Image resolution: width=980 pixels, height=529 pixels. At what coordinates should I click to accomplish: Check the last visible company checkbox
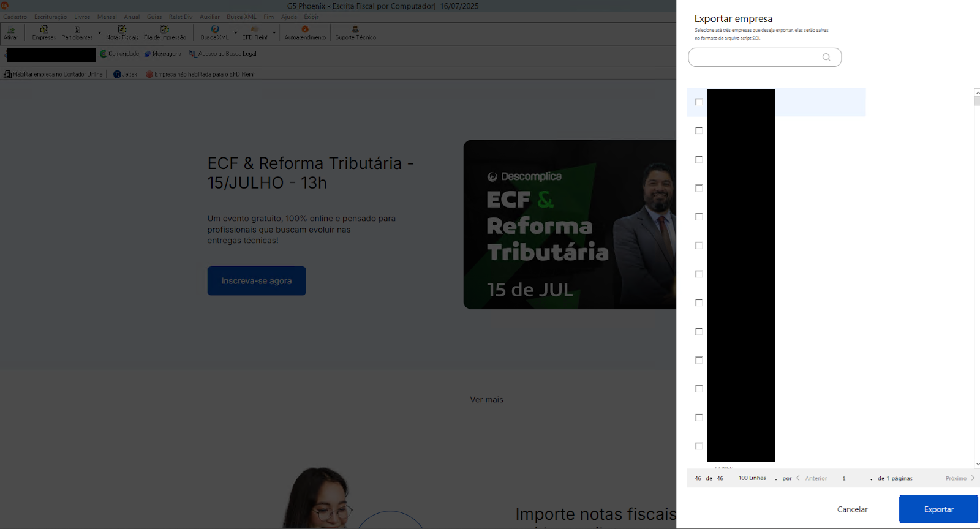click(x=699, y=446)
